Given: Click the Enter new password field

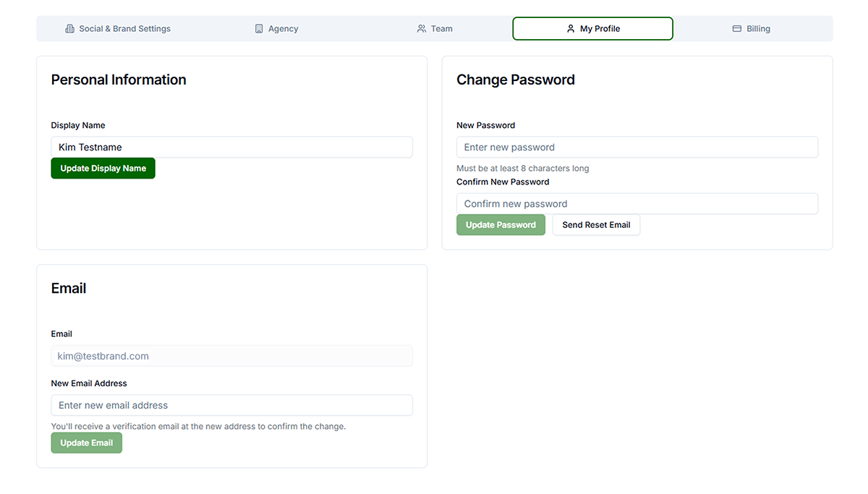Looking at the screenshot, I should (637, 148).
